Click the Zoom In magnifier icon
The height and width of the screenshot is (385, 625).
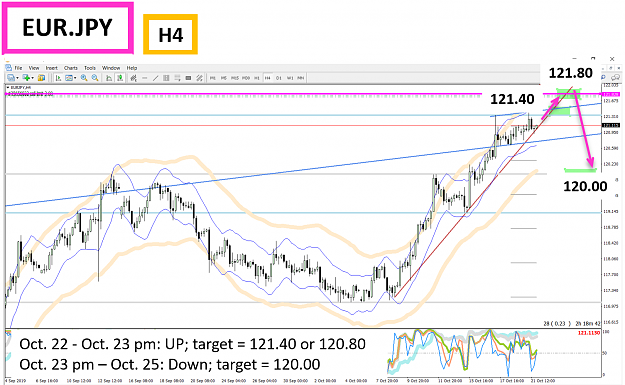[x=84, y=78]
